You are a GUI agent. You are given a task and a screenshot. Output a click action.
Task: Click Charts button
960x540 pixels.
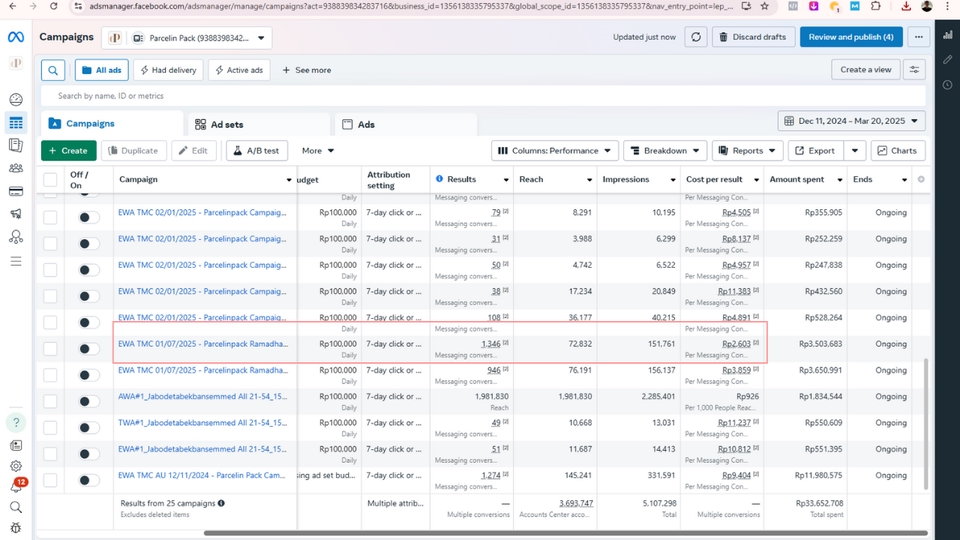coord(898,151)
